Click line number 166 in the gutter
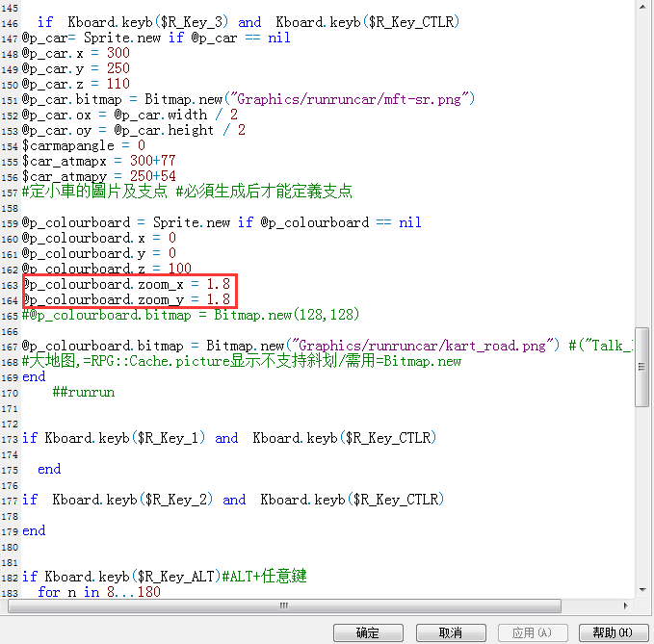 (x=10, y=332)
